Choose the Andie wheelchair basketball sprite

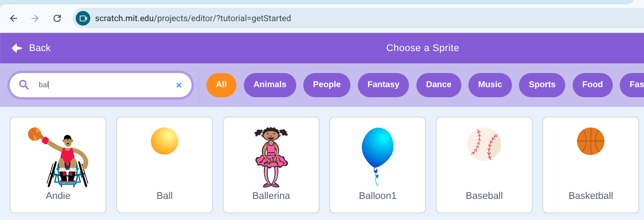[x=58, y=165]
